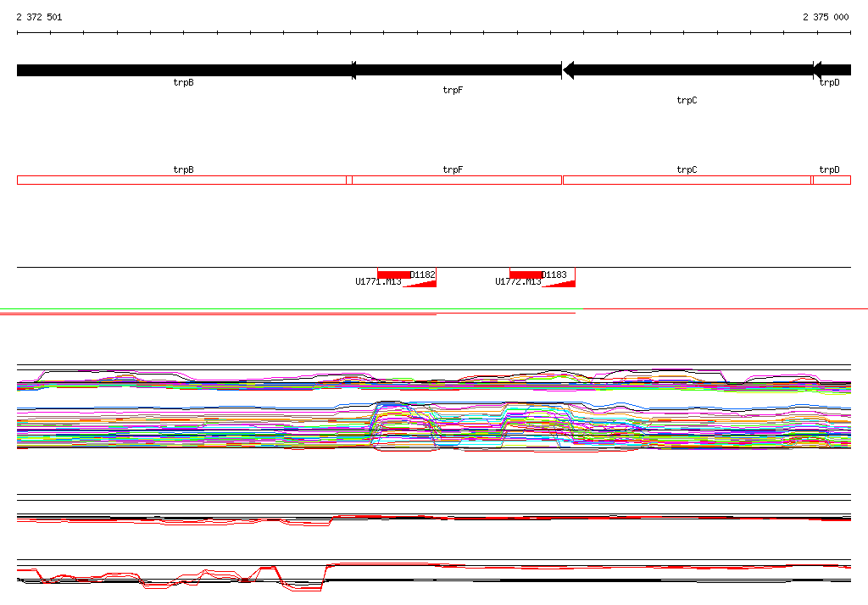
Task: Click the D1182 red marker bar
Action: click(x=393, y=275)
